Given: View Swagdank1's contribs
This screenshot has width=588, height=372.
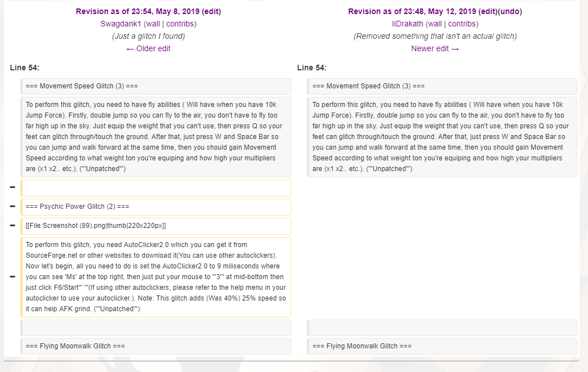Looking at the screenshot, I should [180, 24].
